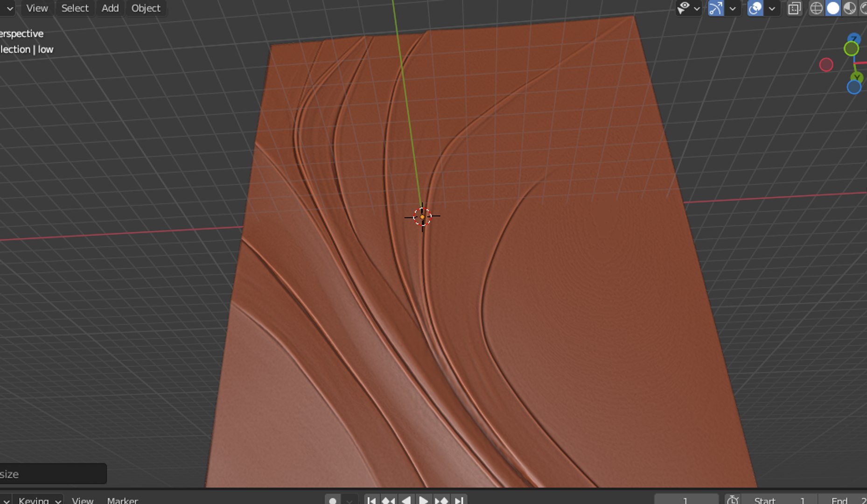Jump to previous keyframe
The image size is (867, 504).
point(388,500)
